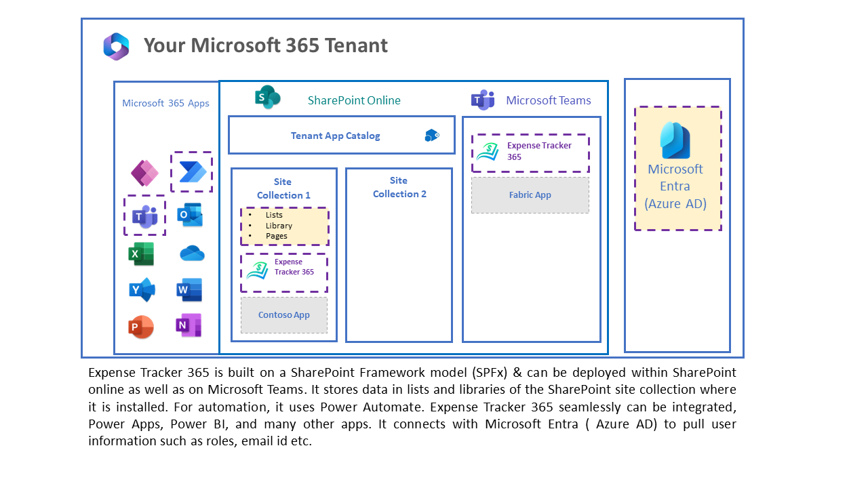Click the SharePoint Online logo icon
The width and height of the screenshot is (868, 488).
[268, 98]
